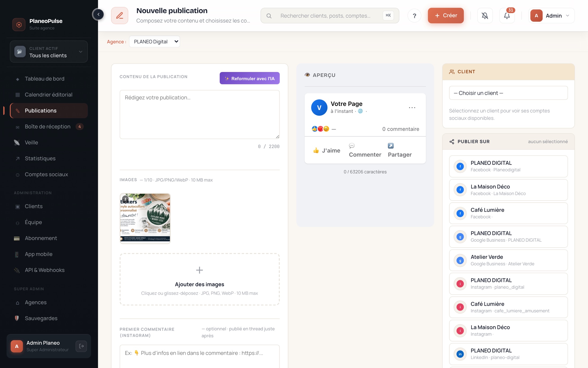Open the Équipe page
The height and width of the screenshot is (368, 588).
pyautogui.click(x=49, y=222)
